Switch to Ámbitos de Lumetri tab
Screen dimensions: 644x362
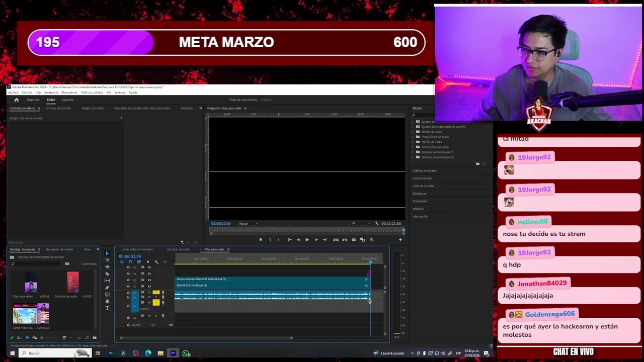coord(58,108)
